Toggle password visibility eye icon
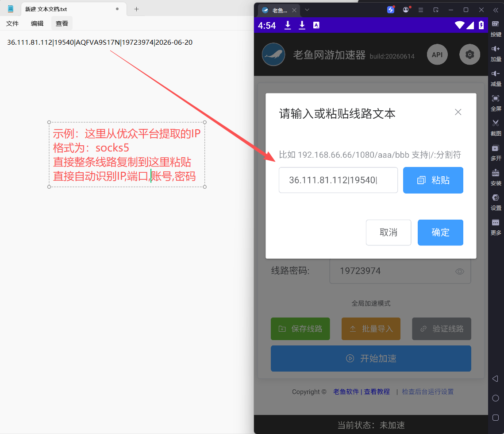This screenshot has width=504, height=434. pyautogui.click(x=460, y=271)
